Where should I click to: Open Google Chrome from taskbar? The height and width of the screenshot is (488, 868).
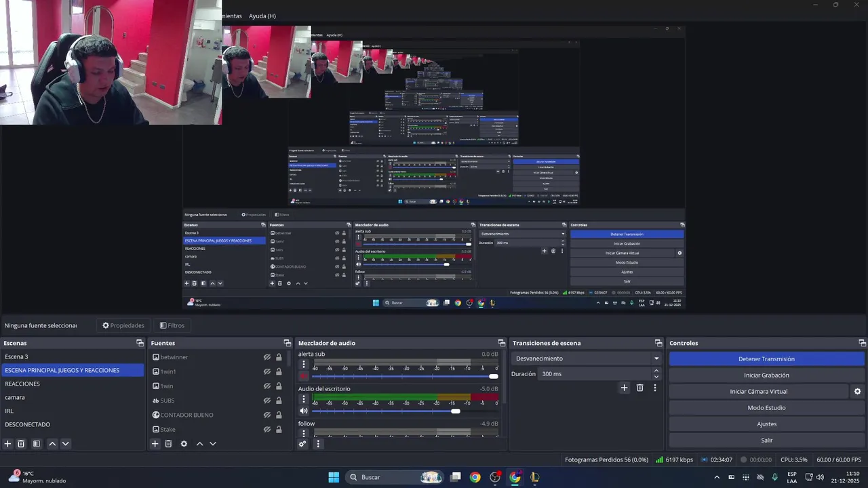tap(475, 477)
